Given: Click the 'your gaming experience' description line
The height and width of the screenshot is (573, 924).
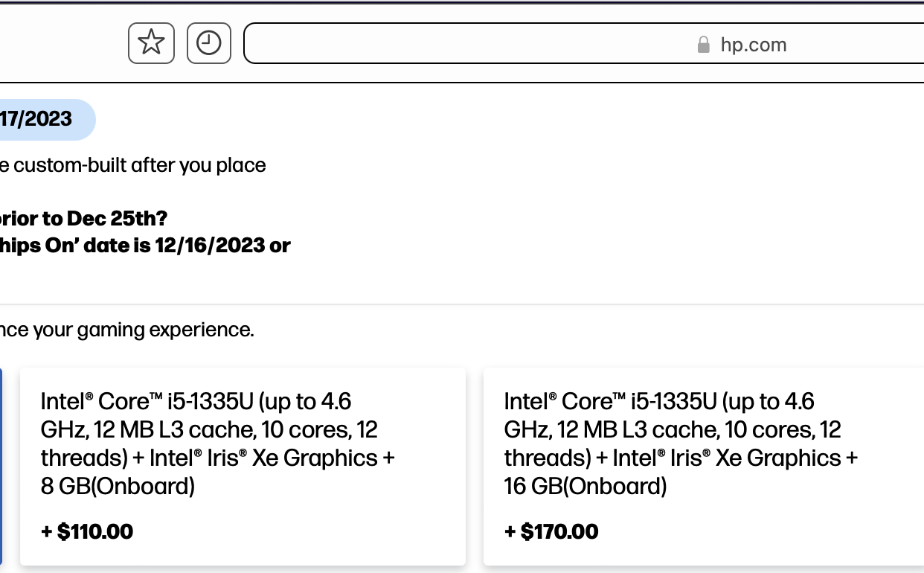Looking at the screenshot, I should [126, 330].
